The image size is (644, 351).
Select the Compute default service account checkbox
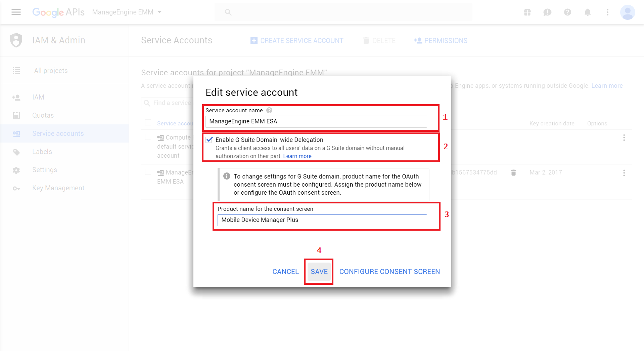click(x=148, y=137)
